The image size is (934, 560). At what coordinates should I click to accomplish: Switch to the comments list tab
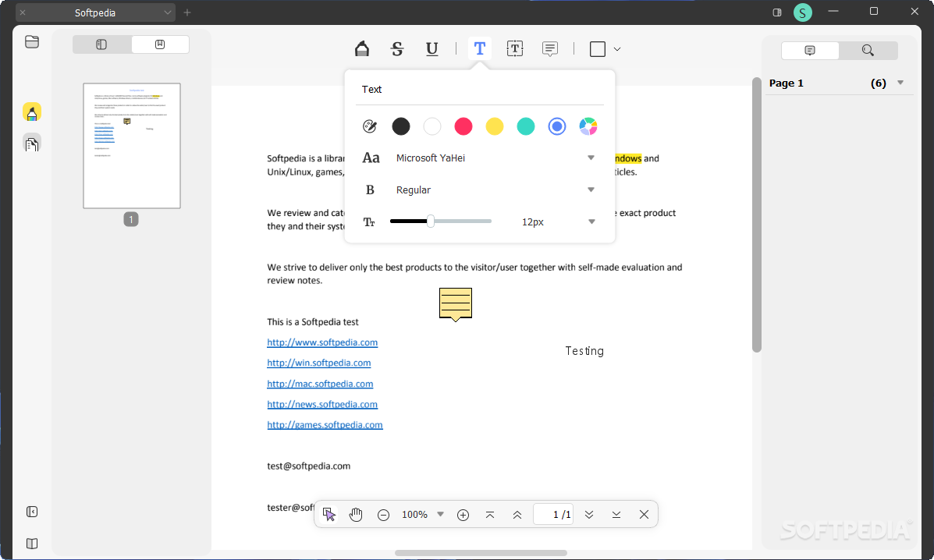tap(809, 51)
